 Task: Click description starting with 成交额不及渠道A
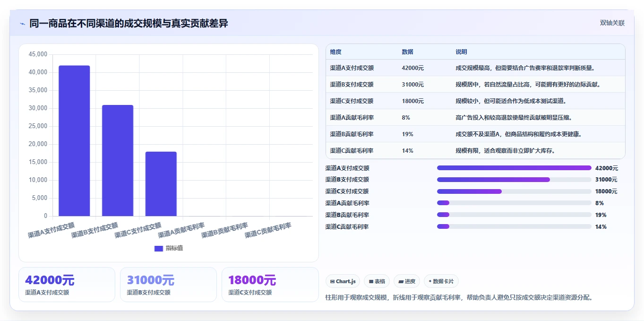[518, 134]
